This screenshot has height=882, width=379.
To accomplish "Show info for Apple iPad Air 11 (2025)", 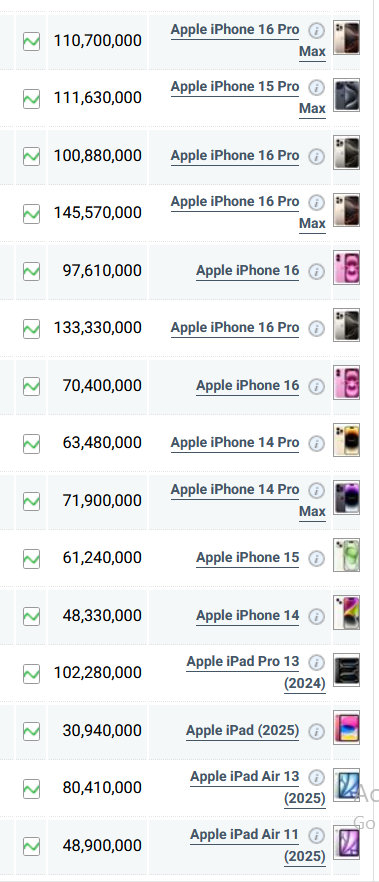I will pyautogui.click(x=317, y=835).
